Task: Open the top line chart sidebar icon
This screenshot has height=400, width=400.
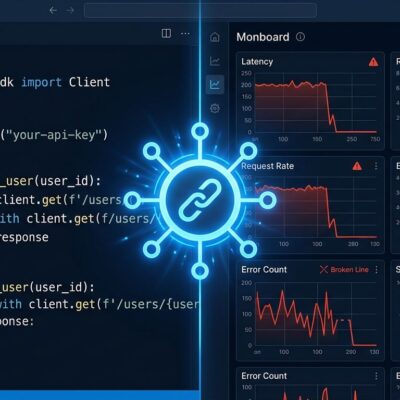Action: (215, 61)
